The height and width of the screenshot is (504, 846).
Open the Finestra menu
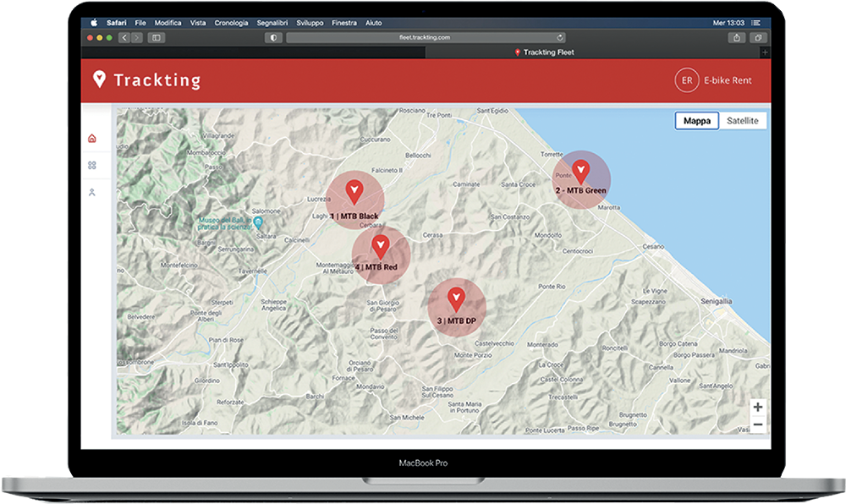(x=344, y=23)
